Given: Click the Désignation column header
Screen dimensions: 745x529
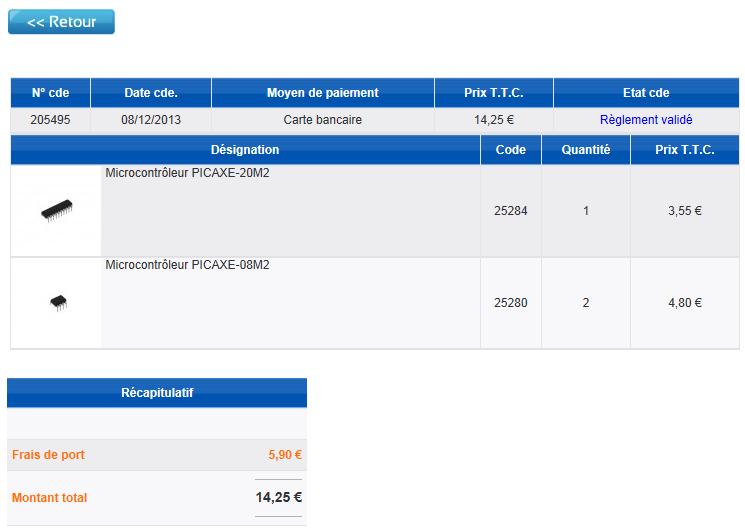Looking at the screenshot, I should [x=245, y=150].
